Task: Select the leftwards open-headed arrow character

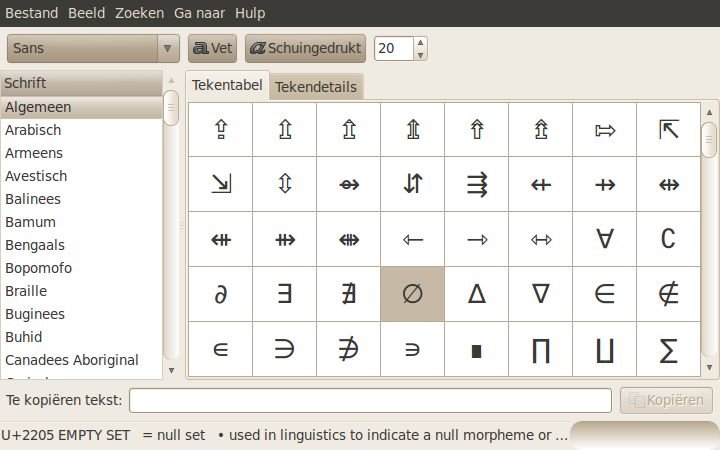Action: [412, 239]
